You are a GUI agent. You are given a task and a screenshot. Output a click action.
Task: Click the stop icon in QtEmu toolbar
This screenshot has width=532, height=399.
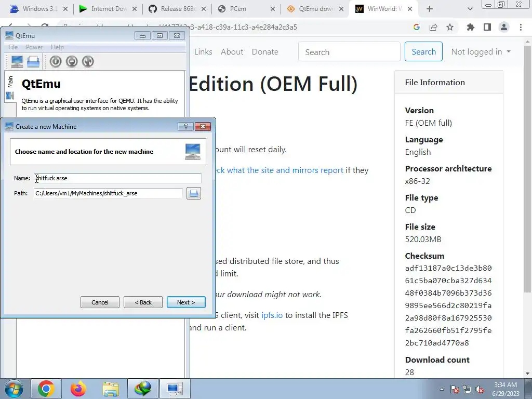(72, 61)
